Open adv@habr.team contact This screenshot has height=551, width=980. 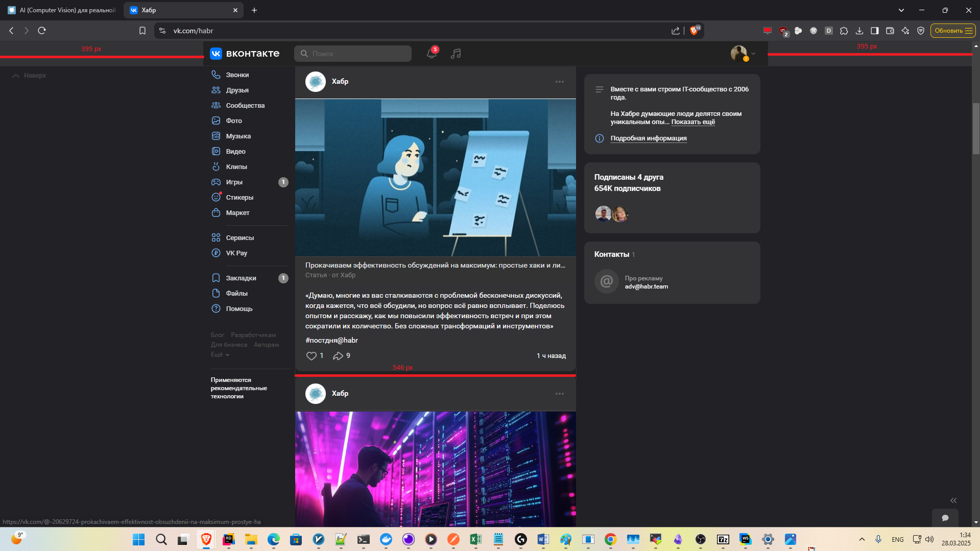[647, 286]
